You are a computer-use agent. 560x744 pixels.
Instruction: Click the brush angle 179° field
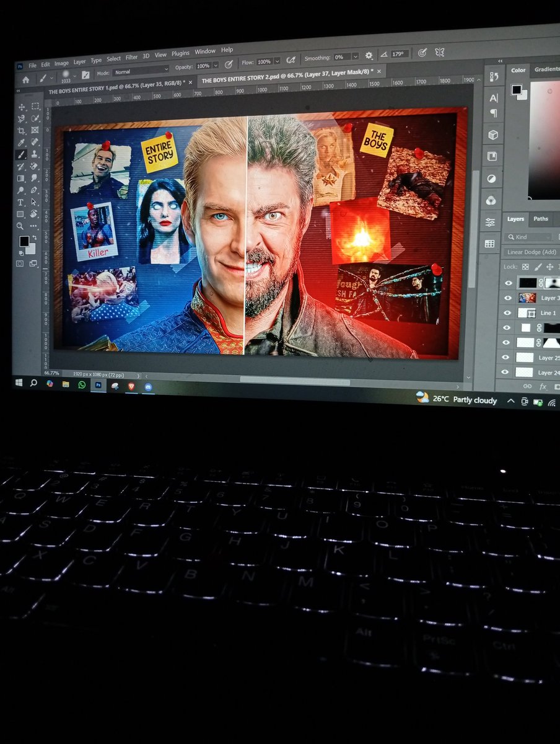point(400,54)
